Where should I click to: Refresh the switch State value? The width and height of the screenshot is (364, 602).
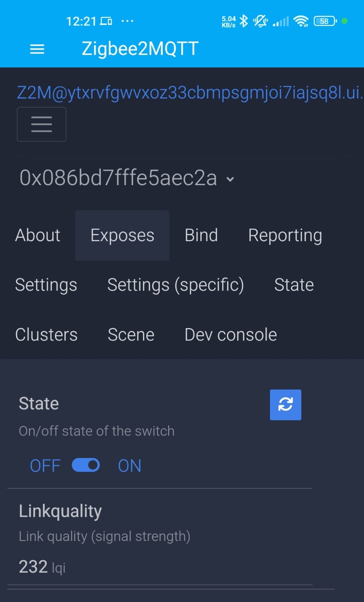tap(285, 404)
